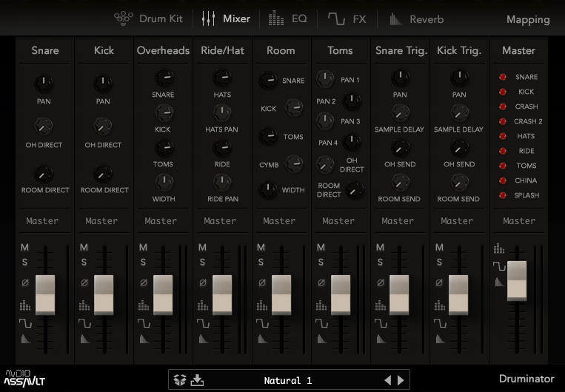Image resolution: width=565 pixels, height=392 pixels.
Task: Switch to the Reverb tab
Action: click(417, 18)
